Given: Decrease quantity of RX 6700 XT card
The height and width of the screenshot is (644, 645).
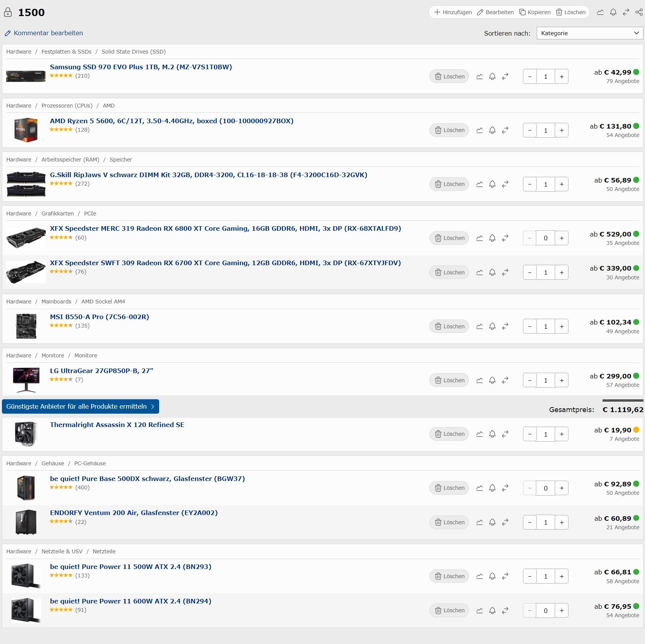Looking at the screenshot, I should 530,272.
